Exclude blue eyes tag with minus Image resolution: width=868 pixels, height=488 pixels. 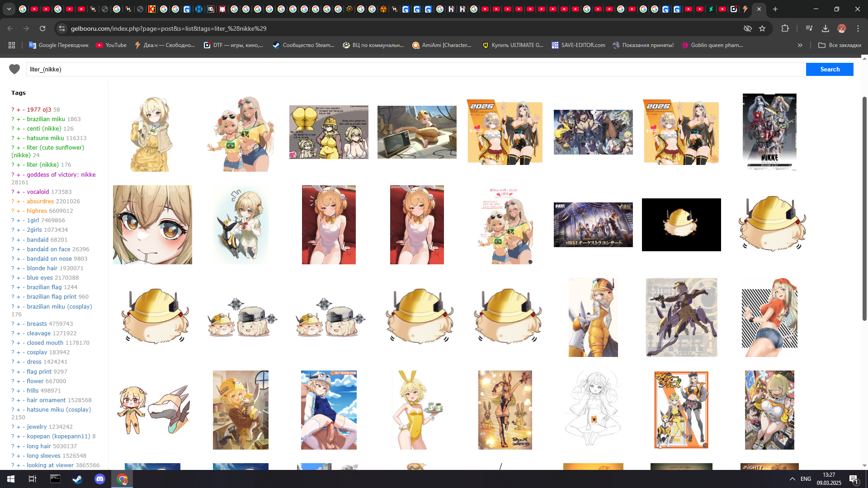click(24, 278)
